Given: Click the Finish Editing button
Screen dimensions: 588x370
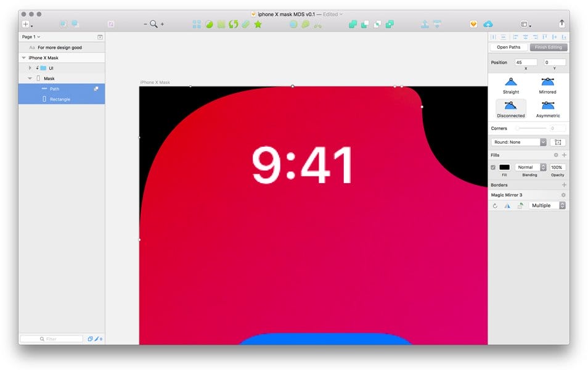Looking at the screenshot, I should point(548,47).
